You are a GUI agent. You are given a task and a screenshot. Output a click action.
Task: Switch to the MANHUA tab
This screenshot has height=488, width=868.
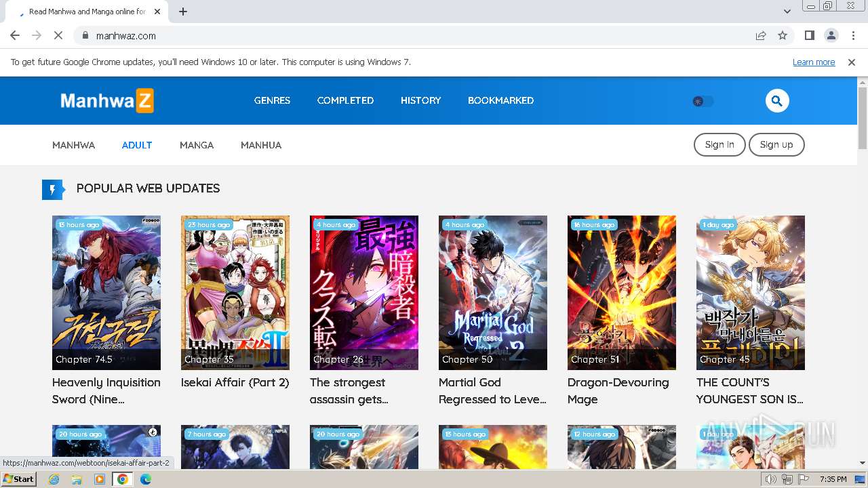point(261,145)
